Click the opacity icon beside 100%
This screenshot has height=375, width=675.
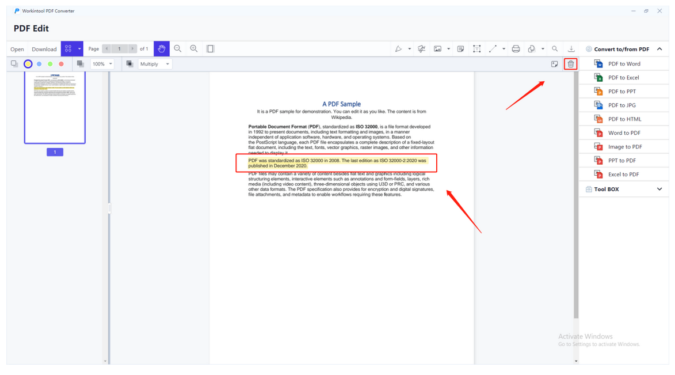[x=80, y=64]
